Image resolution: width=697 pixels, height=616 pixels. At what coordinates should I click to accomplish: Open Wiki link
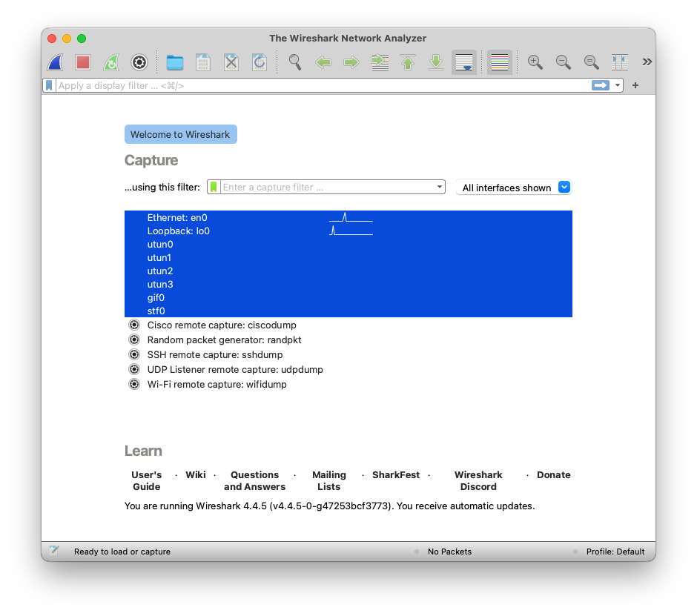click(x=196, y=474)
